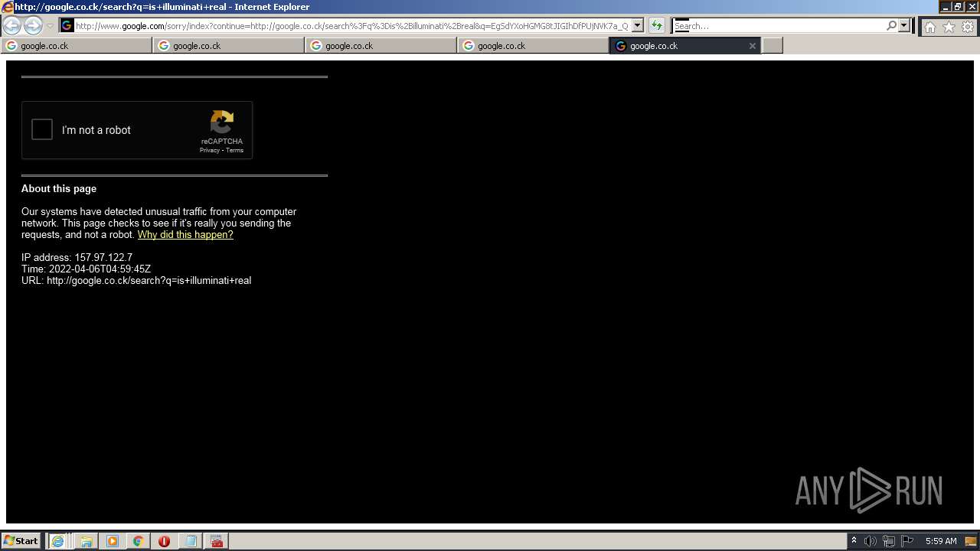Image resolution: width=980 pixels, height=551 pixels.
Task: Click the Internet Explorer taskbar icon
Action: [x=57, y=541]
